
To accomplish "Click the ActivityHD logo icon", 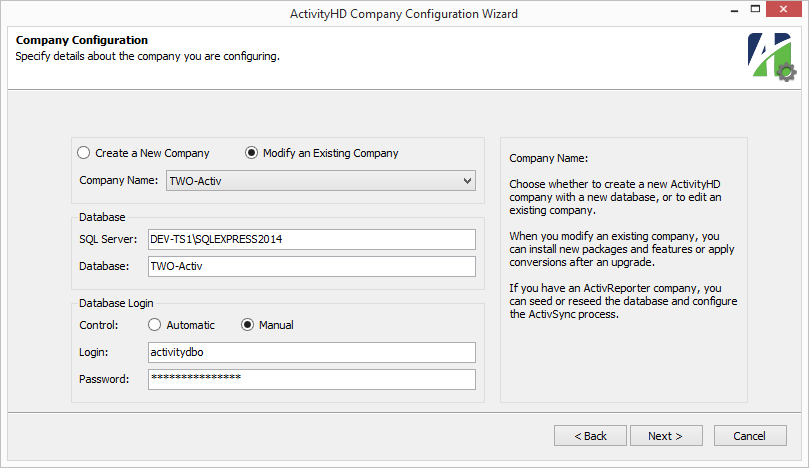I will tap(772, 57).
